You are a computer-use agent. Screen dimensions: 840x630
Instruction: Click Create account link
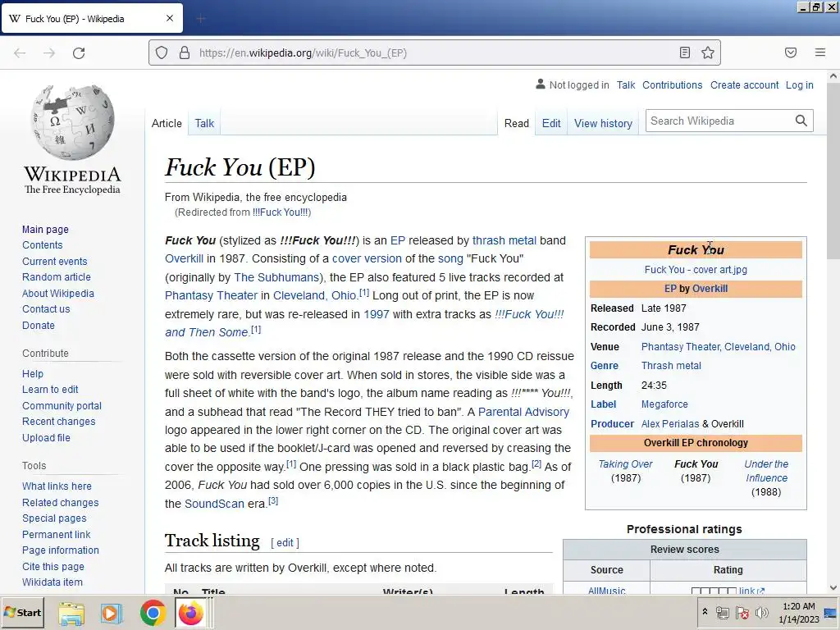coord(744,84)
